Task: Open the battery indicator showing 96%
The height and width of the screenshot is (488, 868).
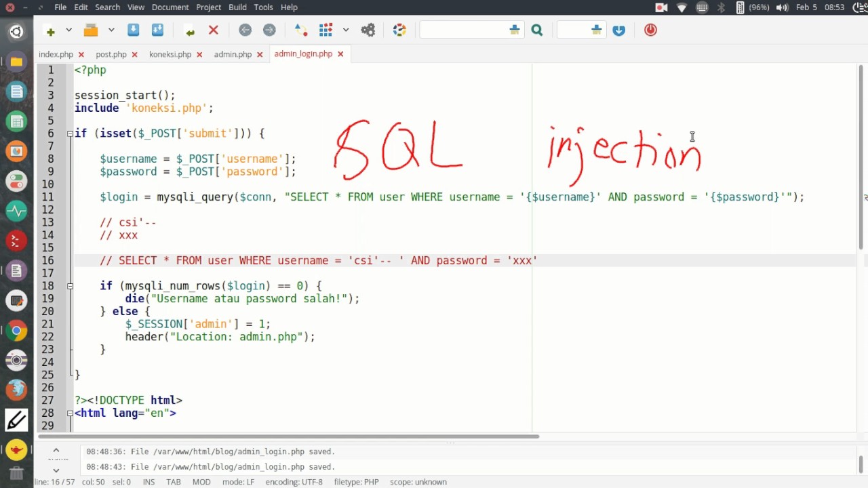Action: tap(752, 7)
